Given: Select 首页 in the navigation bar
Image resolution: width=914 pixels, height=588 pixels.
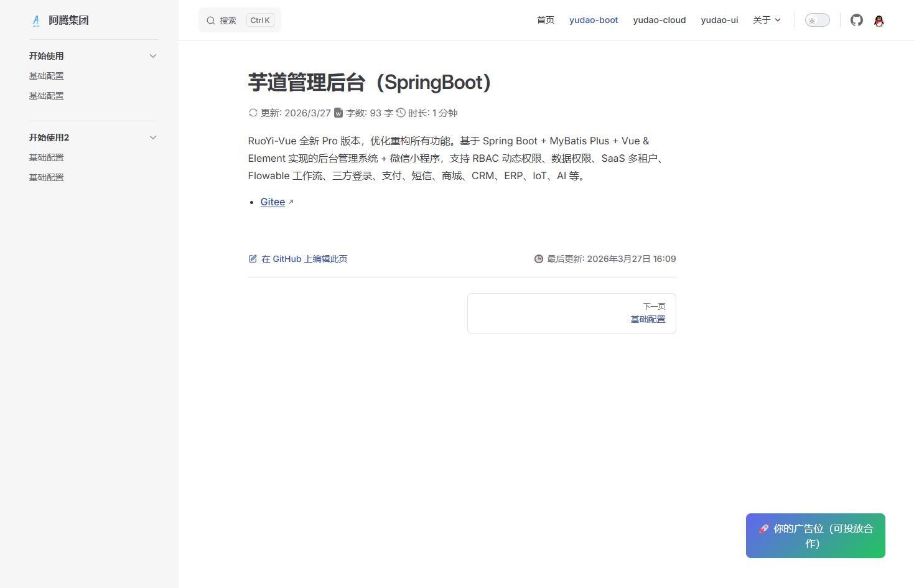Looking at the screenshot, I should click(x=545, y=19).
